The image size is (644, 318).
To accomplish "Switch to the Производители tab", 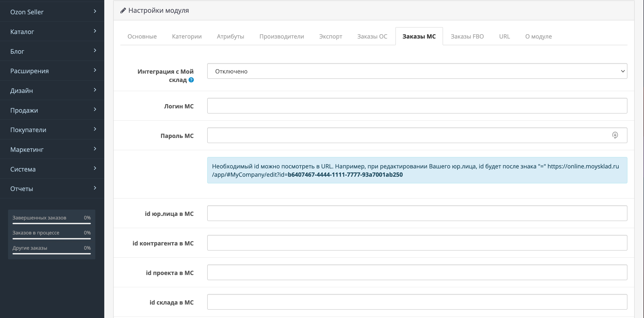I will tap(281, 37).
